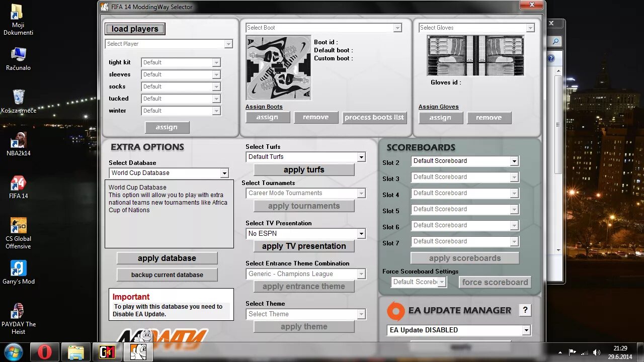This screenshot has height=362, width=644.
Task: Click the force scoreboard button
Action: (x=495, y=282)
